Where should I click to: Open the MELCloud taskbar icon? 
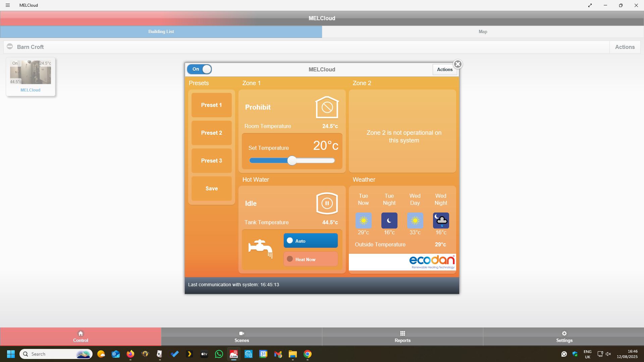(x=234, y=354)
